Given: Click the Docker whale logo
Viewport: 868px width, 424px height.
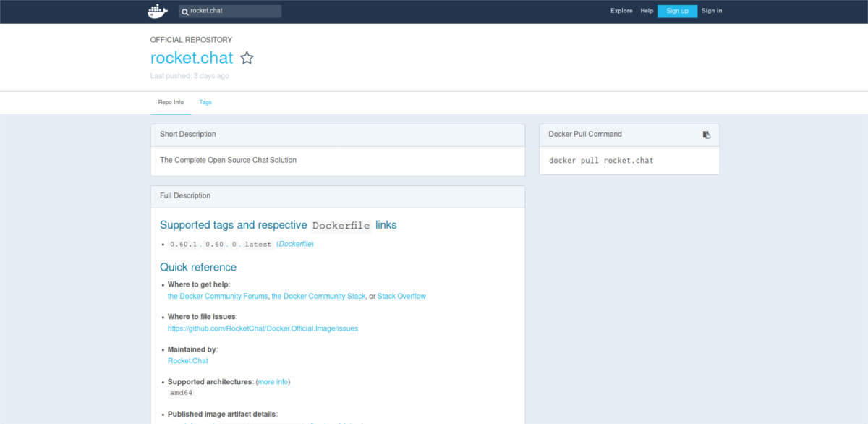Looking at the screenshot, I should point(157,11).
